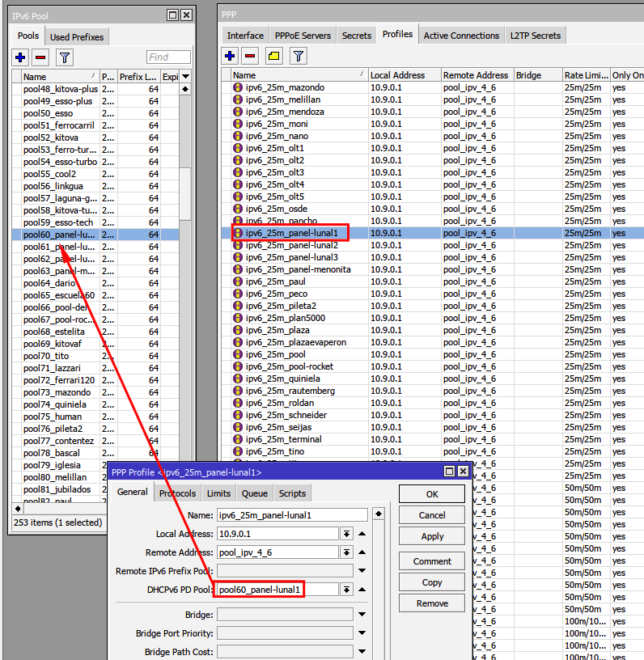
Task: Open the L2TP Secrets tab
Action: pyautogui.click(x=536, y=36)
